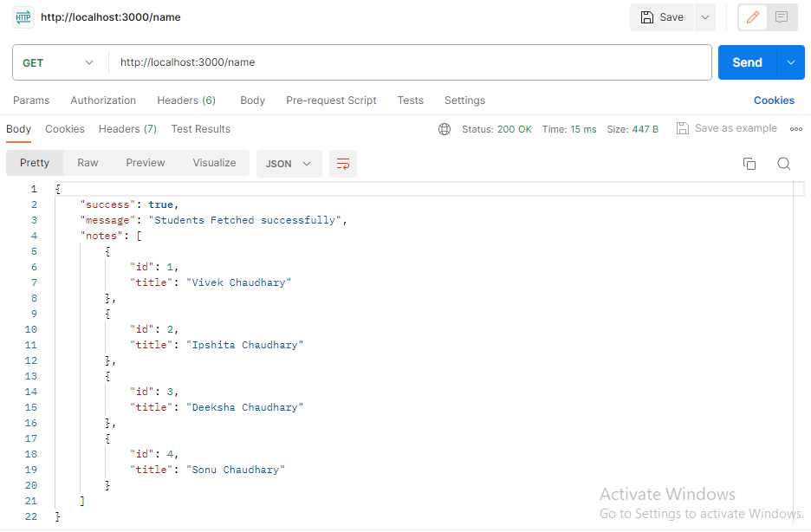Click the HTTP request icon

point(23,17)
